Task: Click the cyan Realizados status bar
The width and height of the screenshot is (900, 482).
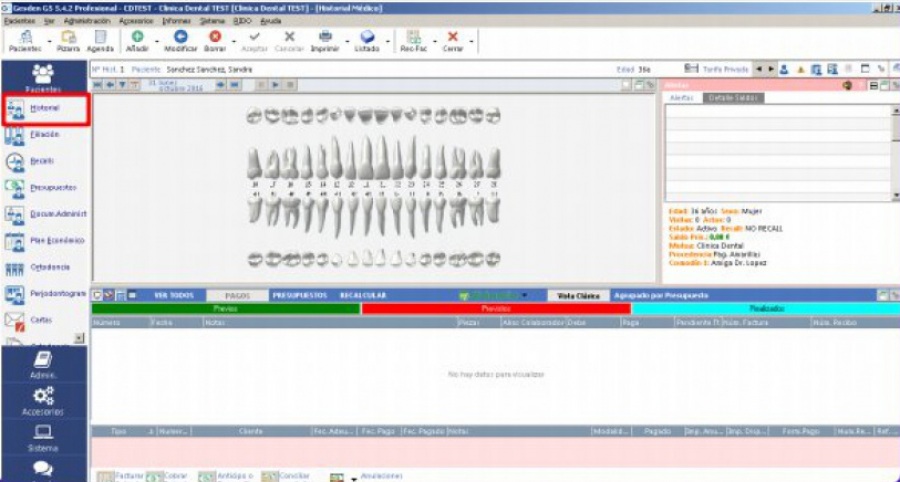Action: pos(765,309)
